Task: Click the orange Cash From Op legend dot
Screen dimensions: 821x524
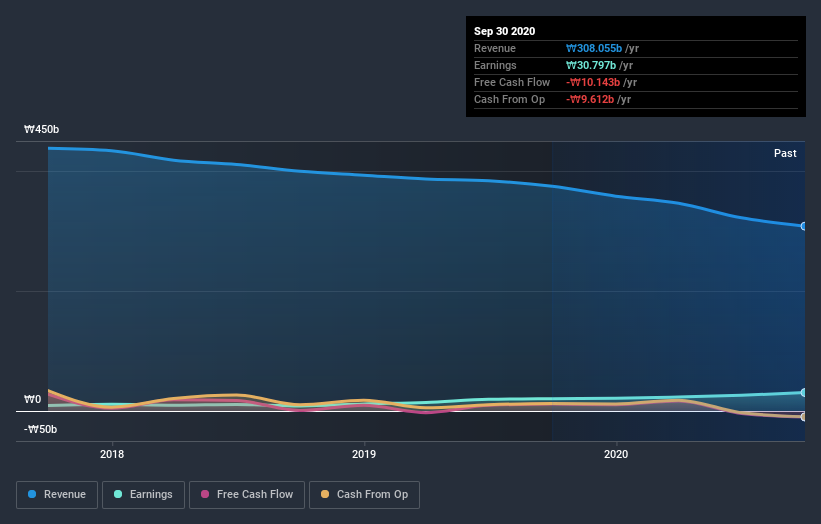Action: point(325,494)
